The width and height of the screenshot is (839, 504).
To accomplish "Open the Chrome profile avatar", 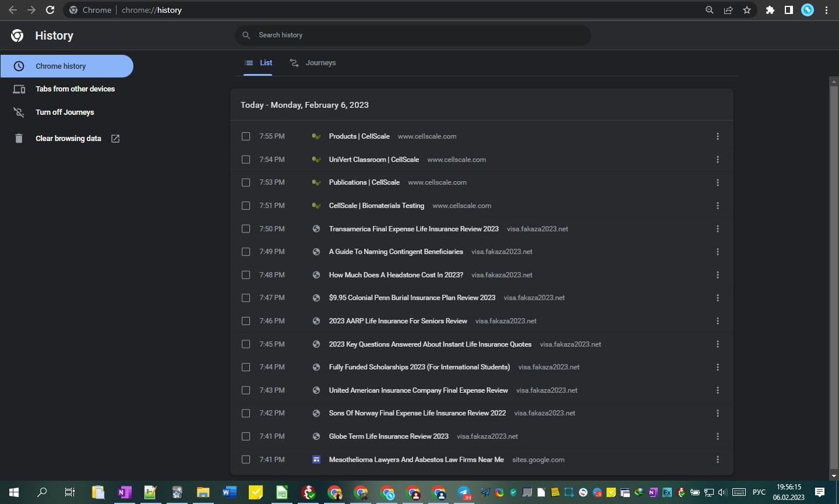I will pyautogui.click(x=808, y=10).
